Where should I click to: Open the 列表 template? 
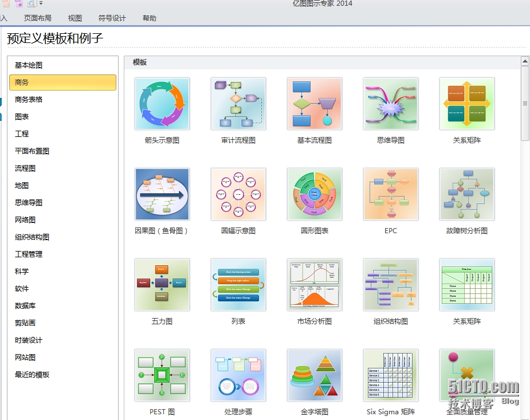point(238,285)
